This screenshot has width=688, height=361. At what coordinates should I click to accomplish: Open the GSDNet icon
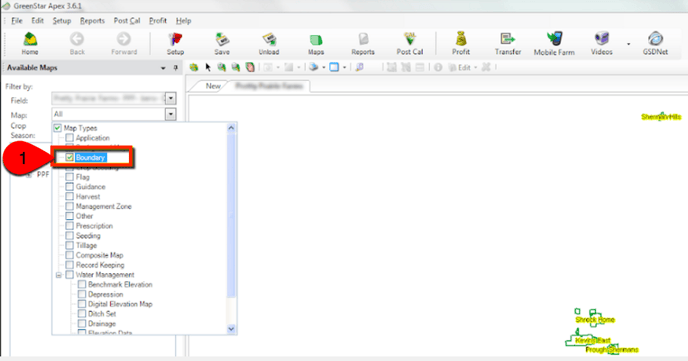pos(655,43)
